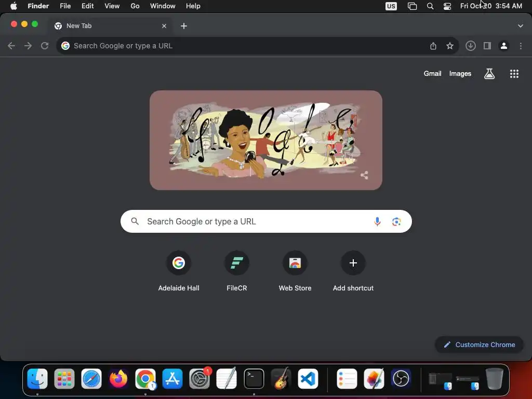Open Visual Studio Code from Dock
Image resolution: width=532 pixels, height=399 pixels.
tap(308, 379)
